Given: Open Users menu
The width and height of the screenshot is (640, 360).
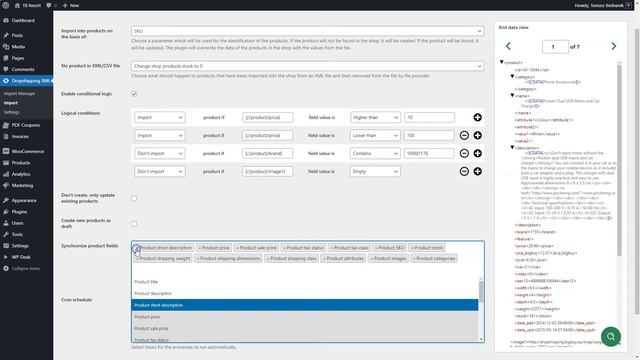Looking at the screenshot, I should point(17,223).
